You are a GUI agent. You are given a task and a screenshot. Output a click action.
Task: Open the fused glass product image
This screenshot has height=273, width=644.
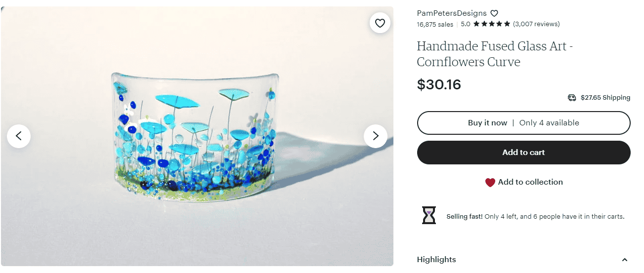tap(197, 136)
